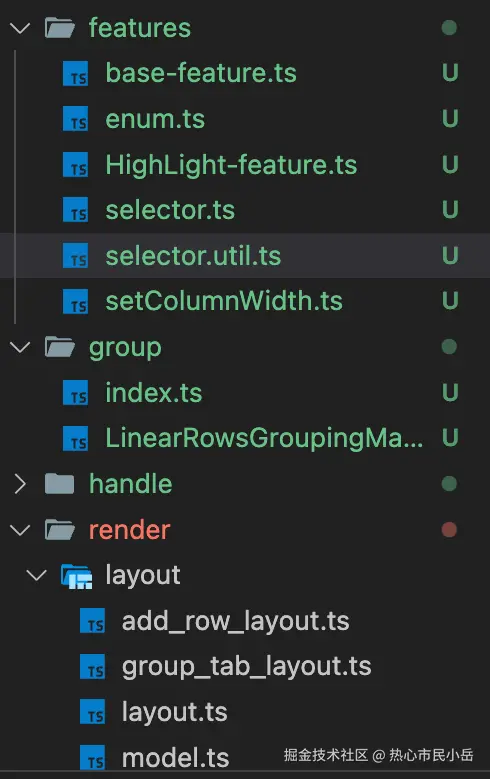Screen dimensions: 490x779
Task: Expand the handle folder chevron
Action: pyautogui.click(x=20, y=483)
